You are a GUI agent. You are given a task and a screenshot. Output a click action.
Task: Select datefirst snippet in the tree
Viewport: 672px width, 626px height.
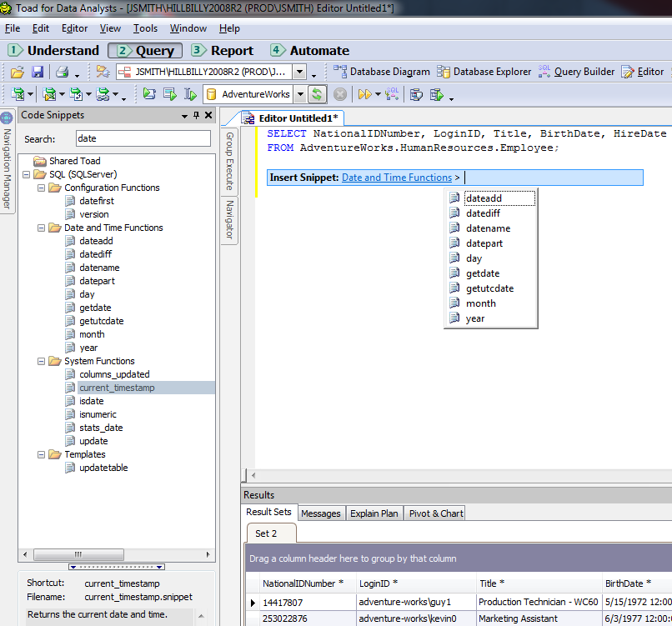(97, 201)
